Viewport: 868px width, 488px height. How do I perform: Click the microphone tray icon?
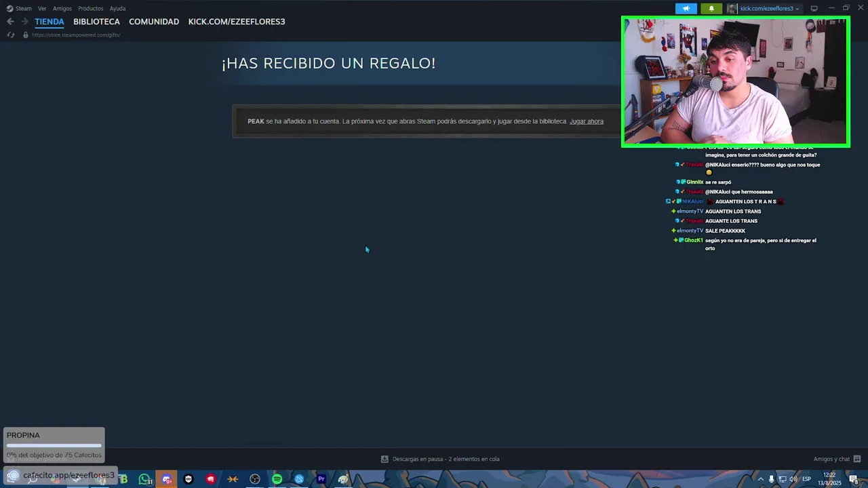[x=771, y=479]
